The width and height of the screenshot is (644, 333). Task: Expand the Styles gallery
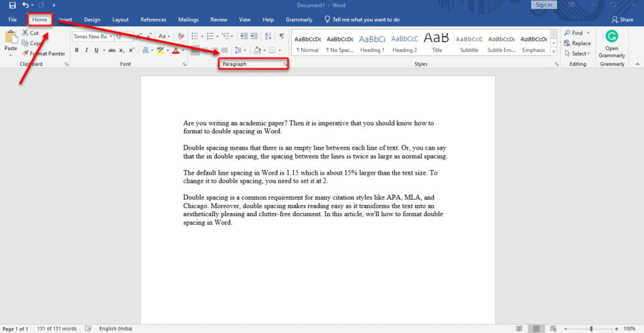(x=553, y=52)
